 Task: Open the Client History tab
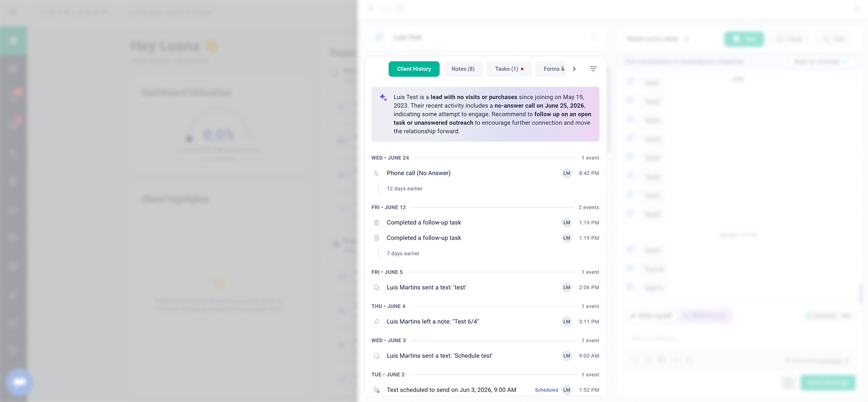(x=414, y=69)
